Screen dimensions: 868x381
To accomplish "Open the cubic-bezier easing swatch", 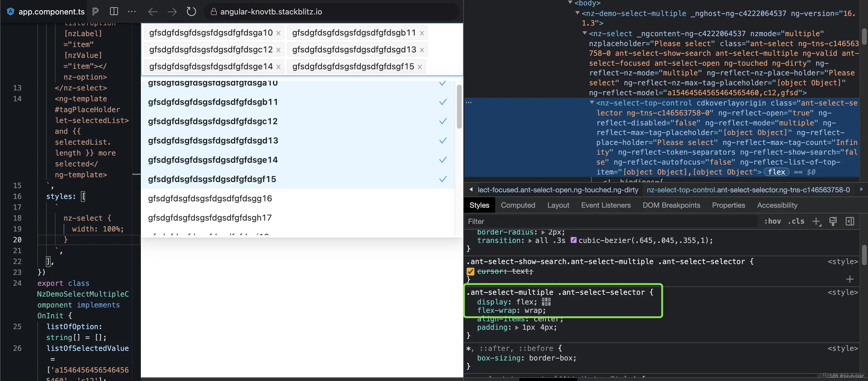I will coord(573,240).
